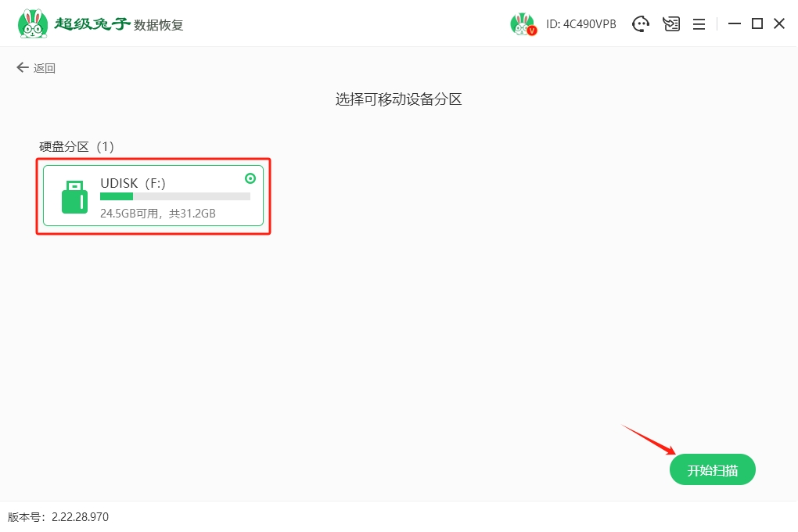Minimize the data recovery window
Viewport: 798px width, 532px height.
click(x=734, y=24)
